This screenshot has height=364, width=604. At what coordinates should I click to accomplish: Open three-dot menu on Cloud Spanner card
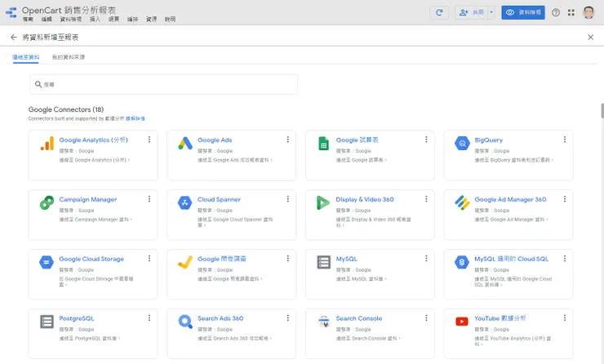pyautogui.click(x=287, y=199)
